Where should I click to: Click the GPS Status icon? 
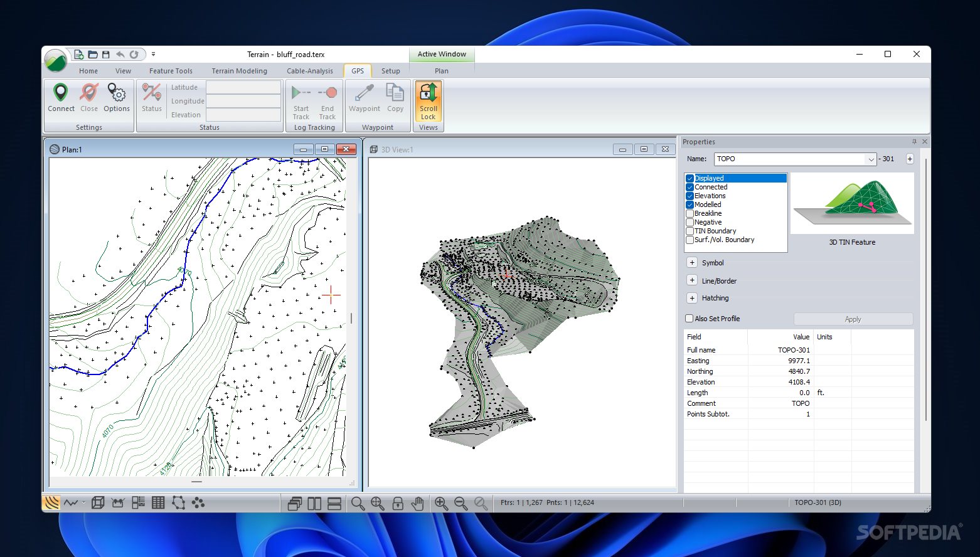click(x=152, y=98)
